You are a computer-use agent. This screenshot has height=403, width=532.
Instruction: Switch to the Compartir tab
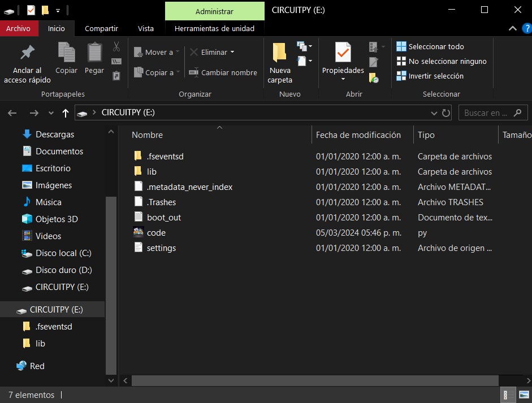pos(101,28)
